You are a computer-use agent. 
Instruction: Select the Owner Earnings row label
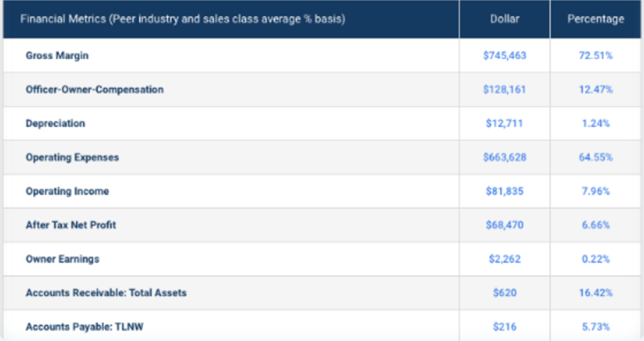[63, 259]
